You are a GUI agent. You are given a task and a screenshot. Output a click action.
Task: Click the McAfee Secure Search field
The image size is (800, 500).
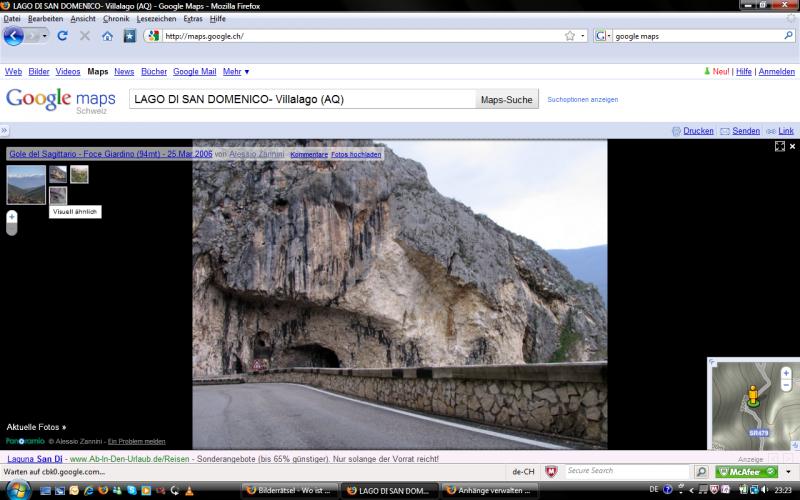point(627,471)
